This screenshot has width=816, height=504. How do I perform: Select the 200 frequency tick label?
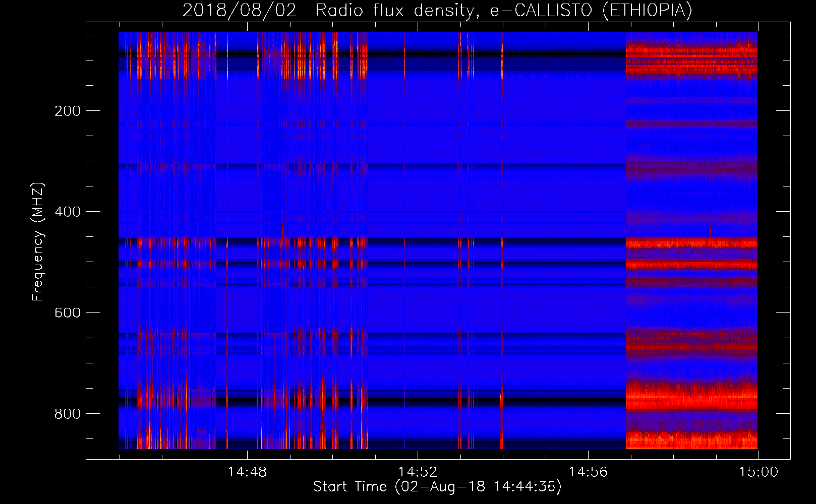(x=67, y=111)
